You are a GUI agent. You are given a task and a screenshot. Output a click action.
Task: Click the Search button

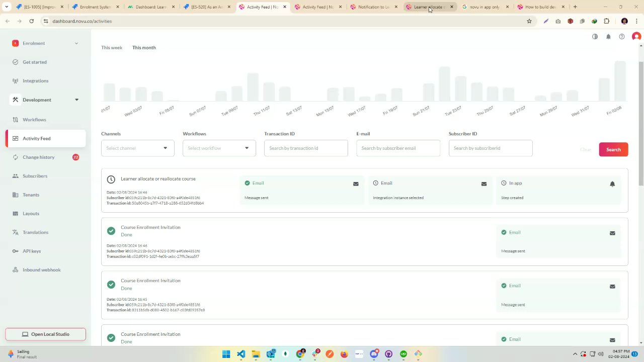pos(613,149)
